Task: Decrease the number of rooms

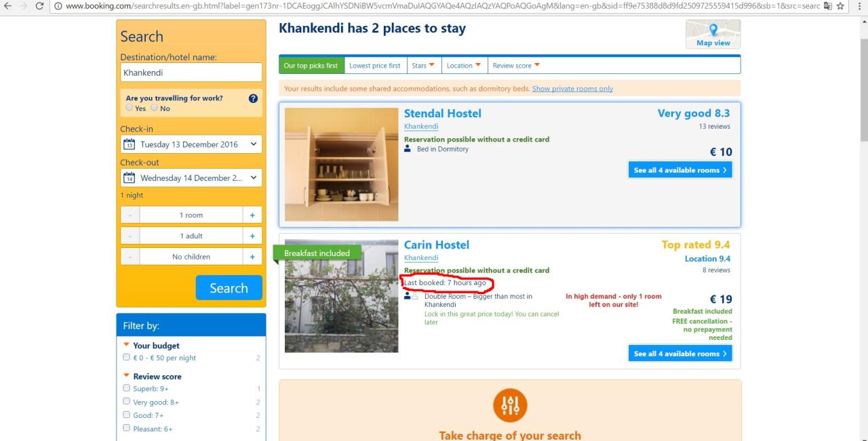Action: (x=130, y=215)
